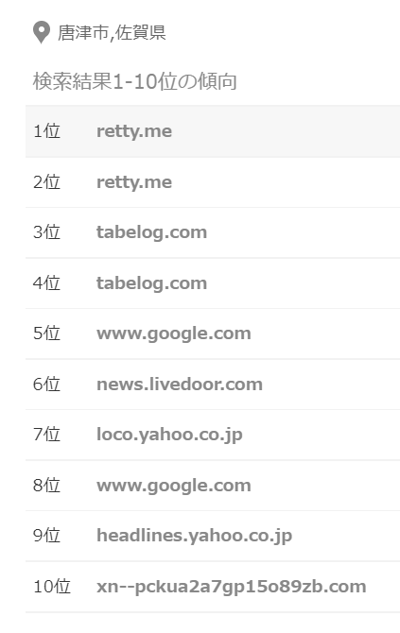Open the 3位 tabelog.com result
The width and height of the screenshot is (400, 633).
point(213,233)
